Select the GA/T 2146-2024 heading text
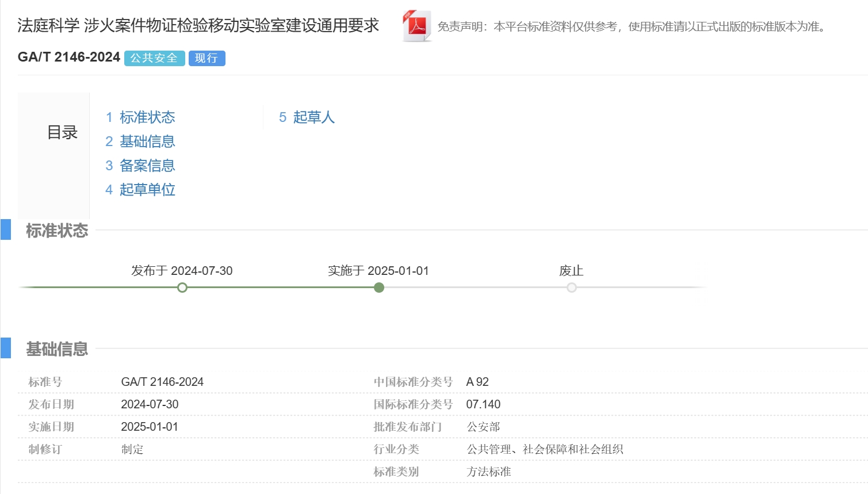 tap(69, 58)
